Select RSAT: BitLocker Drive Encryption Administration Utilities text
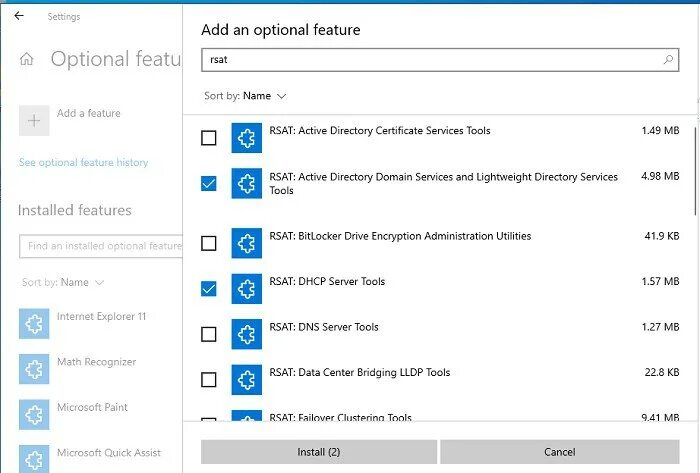 (x=400, y=236)
